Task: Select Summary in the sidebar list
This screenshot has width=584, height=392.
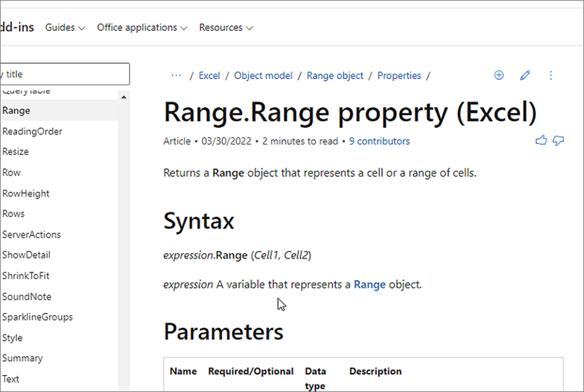Action: point(22,358)
